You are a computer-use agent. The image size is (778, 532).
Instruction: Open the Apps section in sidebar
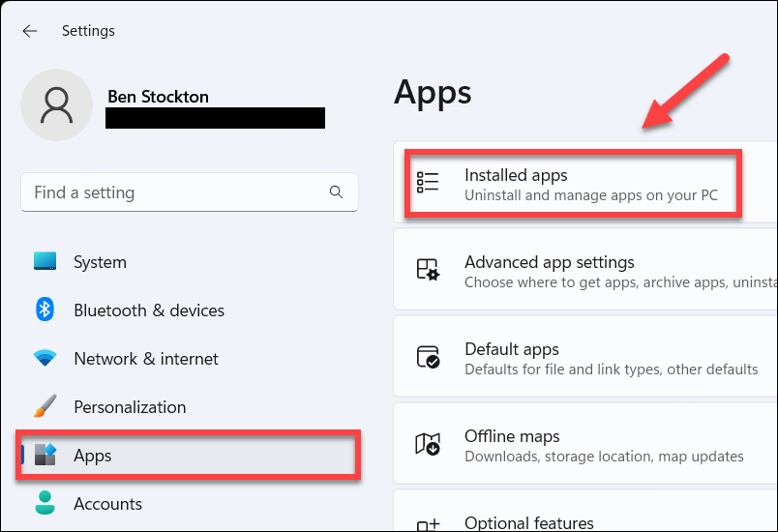(93, 456)
